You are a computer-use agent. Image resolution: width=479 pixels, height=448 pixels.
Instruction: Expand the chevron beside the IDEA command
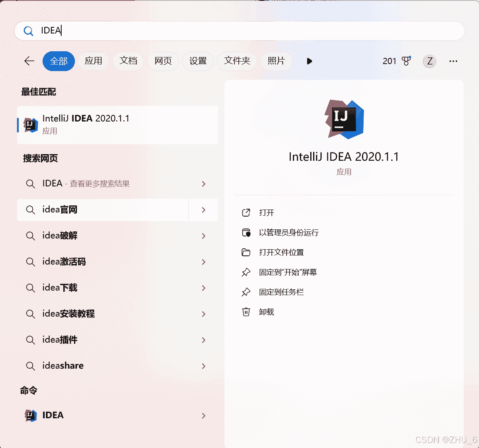pos(204,416)
